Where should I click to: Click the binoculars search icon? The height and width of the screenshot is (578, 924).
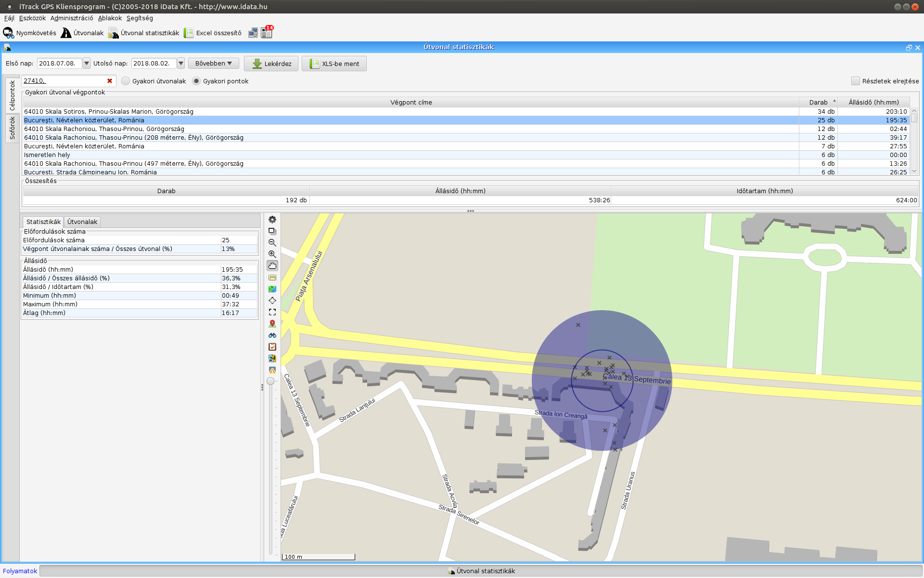click(272, 335)
